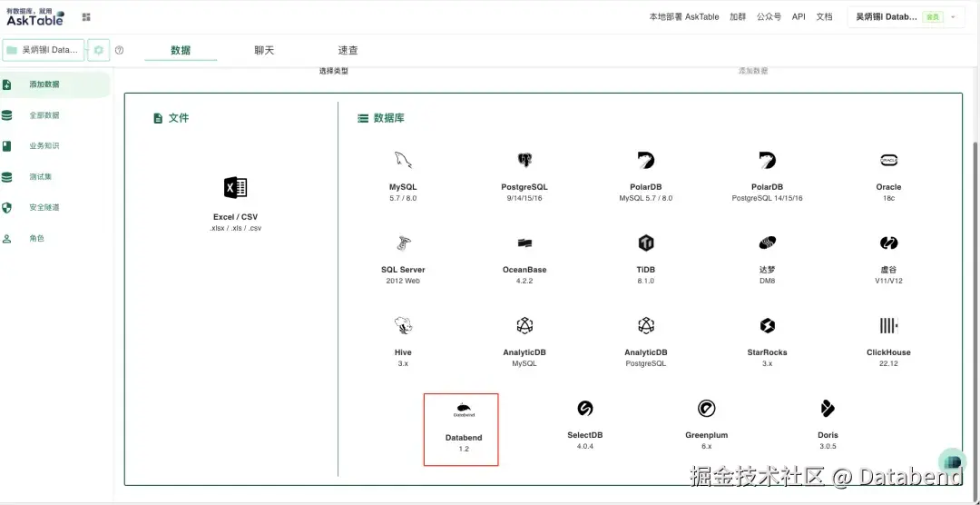
Task: Click the OceanBase 4.2.2 version text
Action: tap(524, 281)
